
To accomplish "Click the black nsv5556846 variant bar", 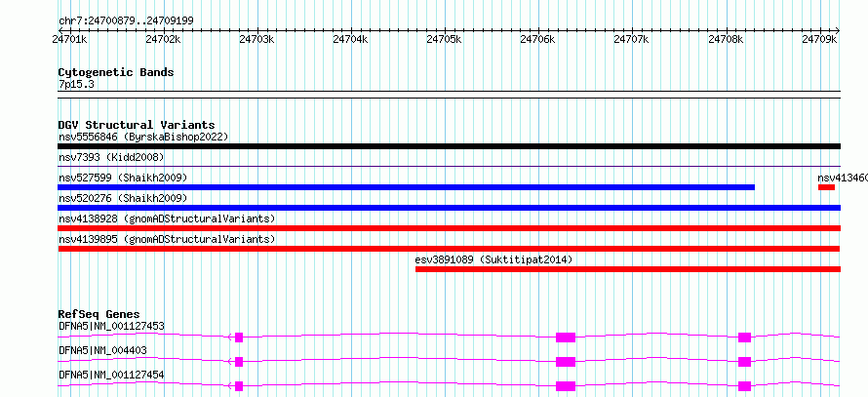I will [x=449, y=146].
